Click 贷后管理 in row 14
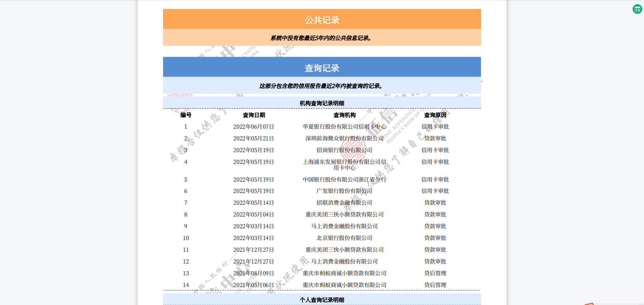 click(435, 285)
